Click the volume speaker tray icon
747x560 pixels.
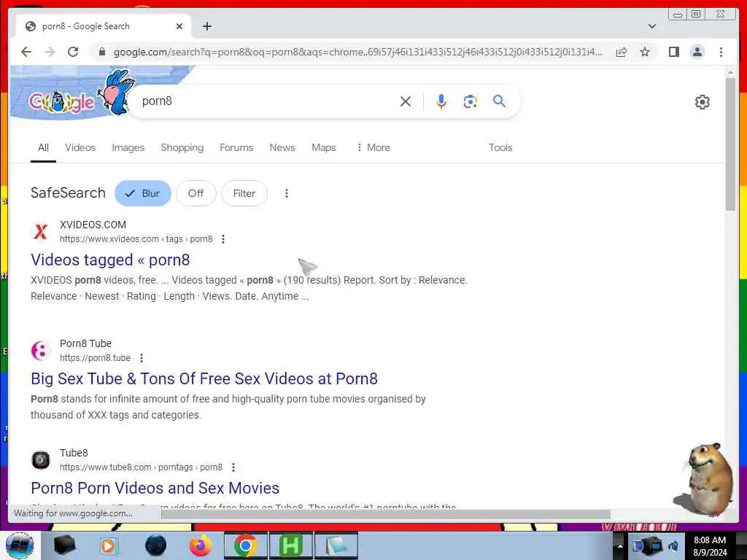pos(673,545)
